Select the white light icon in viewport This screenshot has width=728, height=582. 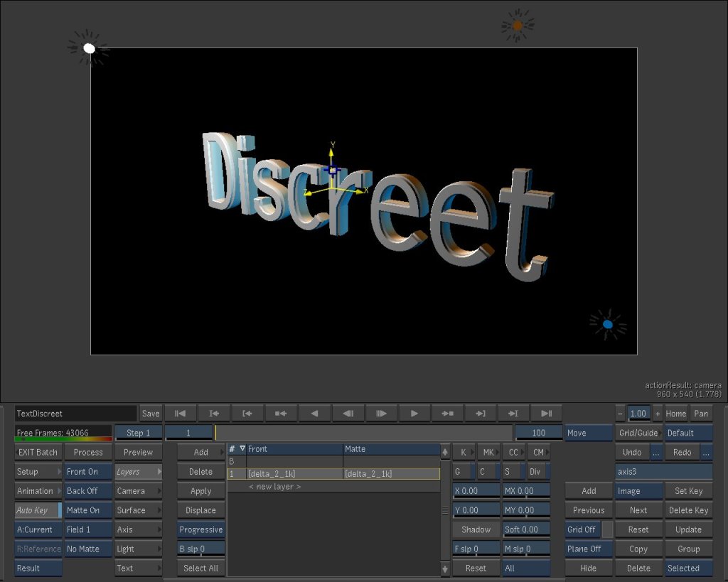pos(89,48)
